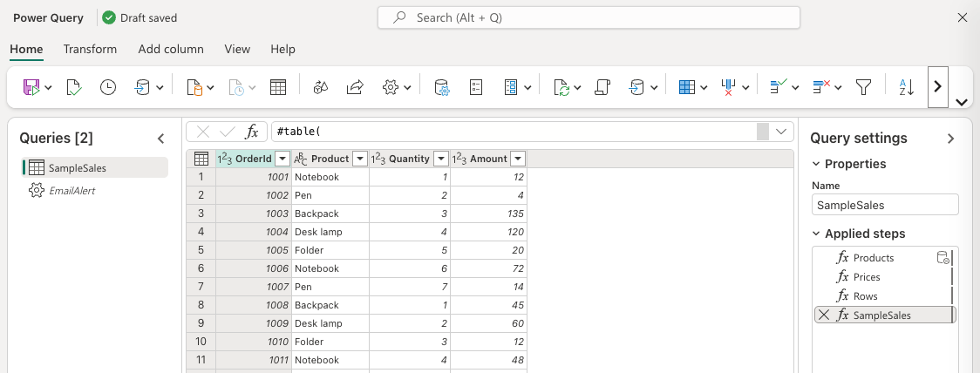980x373 pixels.
Task: Select the SampleSales query
Action: tap(95, 167)
